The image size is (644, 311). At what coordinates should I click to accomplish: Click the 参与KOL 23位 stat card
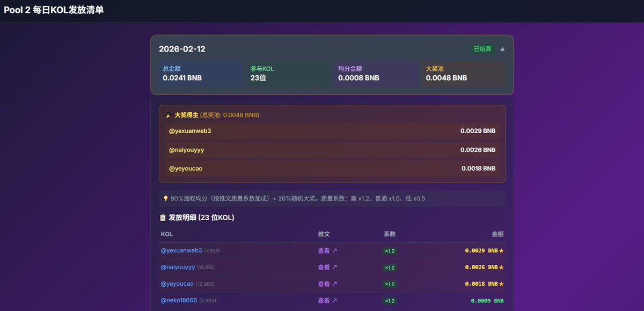click(288, 74)
